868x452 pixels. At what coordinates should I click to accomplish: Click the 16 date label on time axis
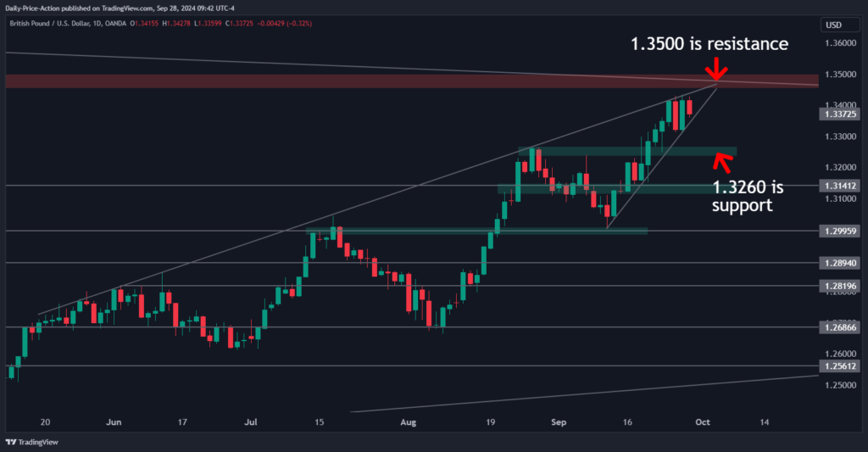627,422
